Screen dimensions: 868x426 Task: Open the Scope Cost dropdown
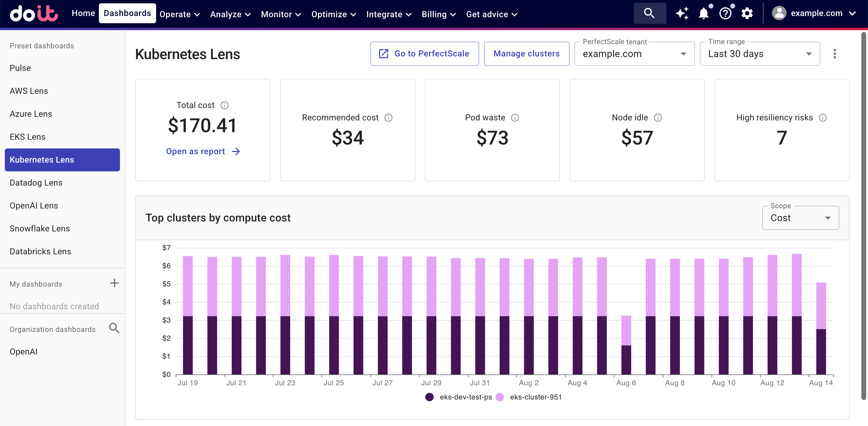tap(800, 218)
